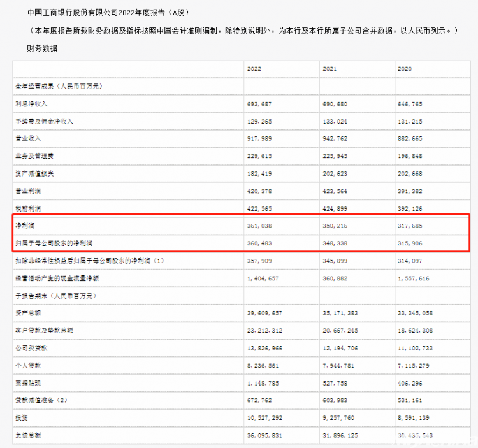Click the value 317,685

[410, 226]
